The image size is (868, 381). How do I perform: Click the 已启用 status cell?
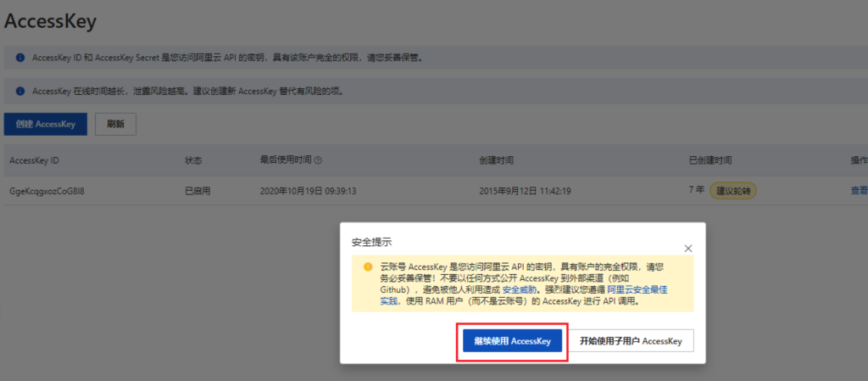pyautogui.click(x=197, y=191)
